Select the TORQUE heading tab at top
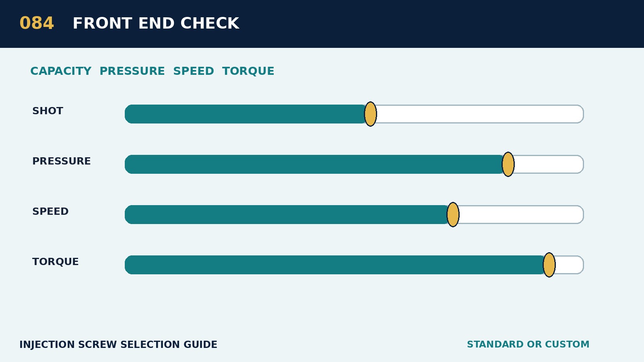 pos(248,71)
